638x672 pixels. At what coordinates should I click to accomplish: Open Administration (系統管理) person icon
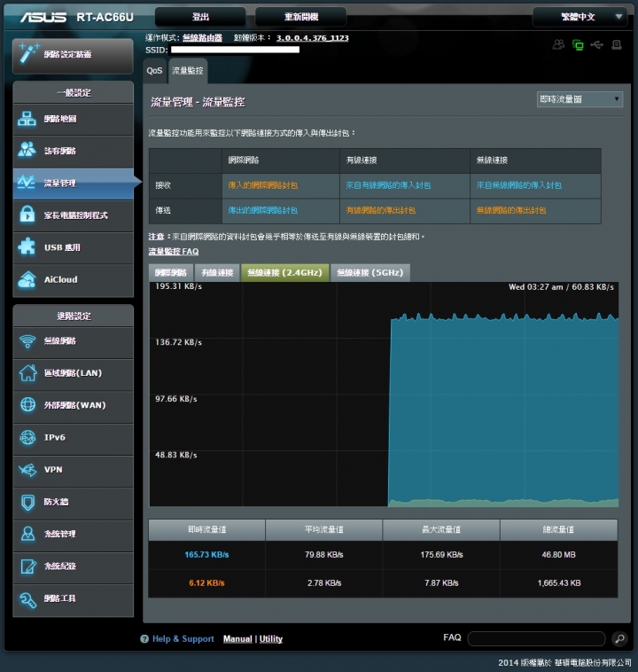point(73,534)
